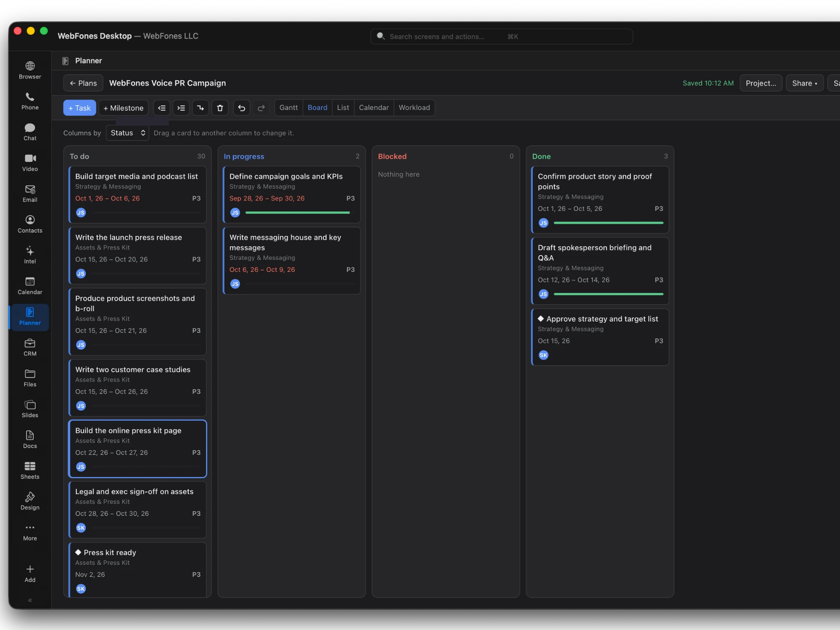Open the Columns by Status dropdown
This screenshot has height=630, width=840.
coord(127,133)
